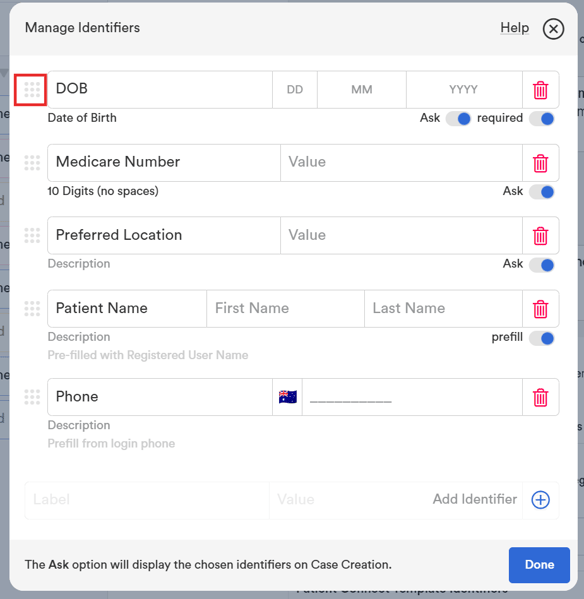Open the Help link
The image size is (584, 599).
[514, 28]
